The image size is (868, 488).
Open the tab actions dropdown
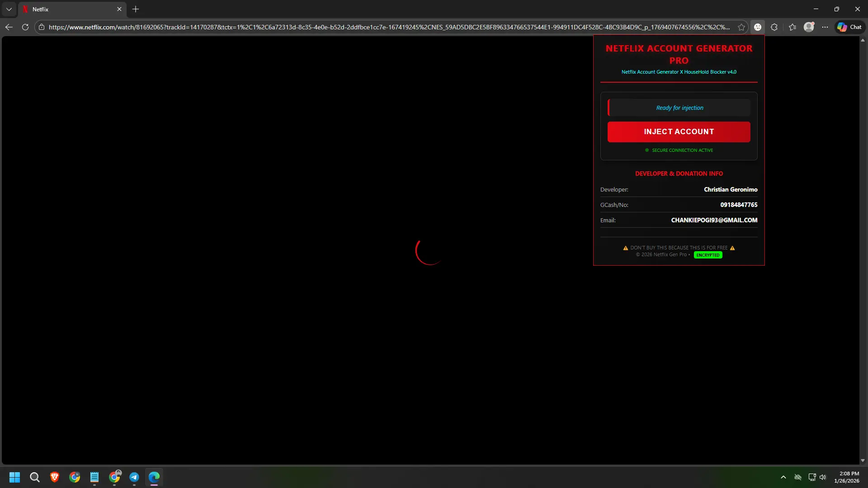9,9
